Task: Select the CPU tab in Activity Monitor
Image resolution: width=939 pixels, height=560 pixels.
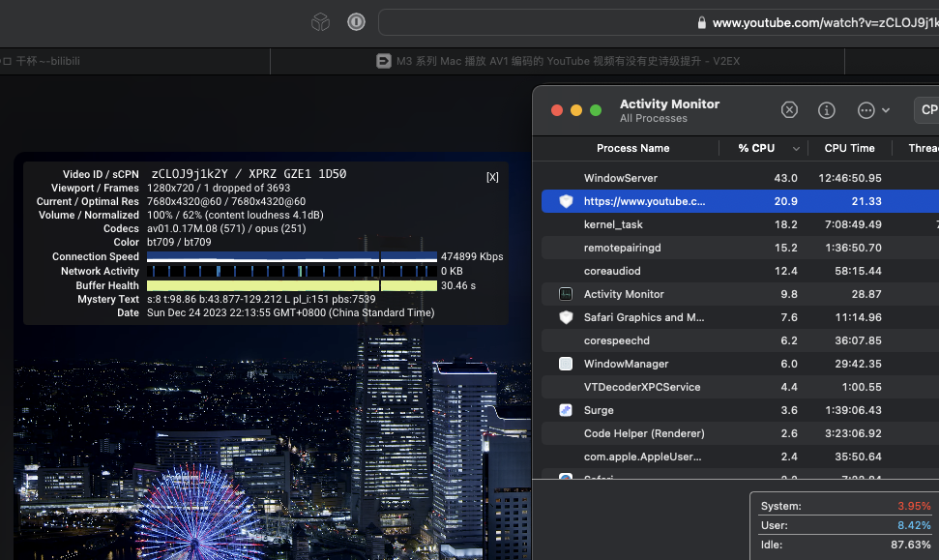Action: pyautogui.click(x=927, y=110)
